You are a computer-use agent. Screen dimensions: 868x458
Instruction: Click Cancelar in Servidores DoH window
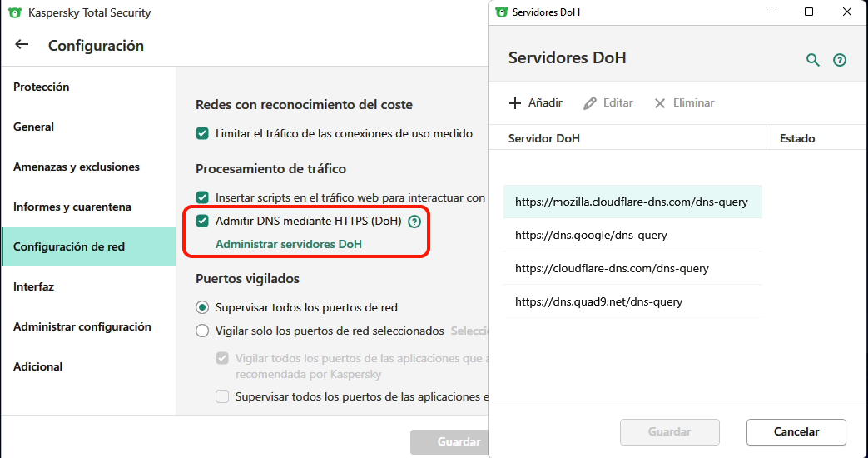[796, 432]
